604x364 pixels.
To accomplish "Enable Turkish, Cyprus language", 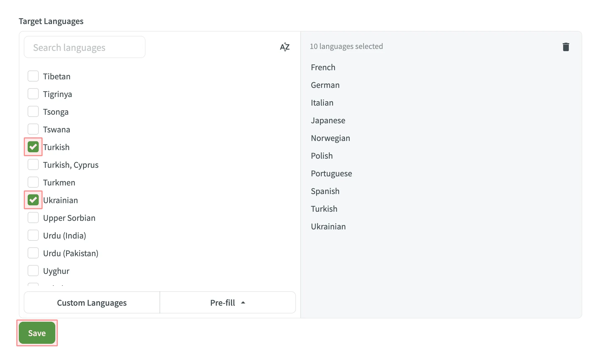I will [33, 164].
